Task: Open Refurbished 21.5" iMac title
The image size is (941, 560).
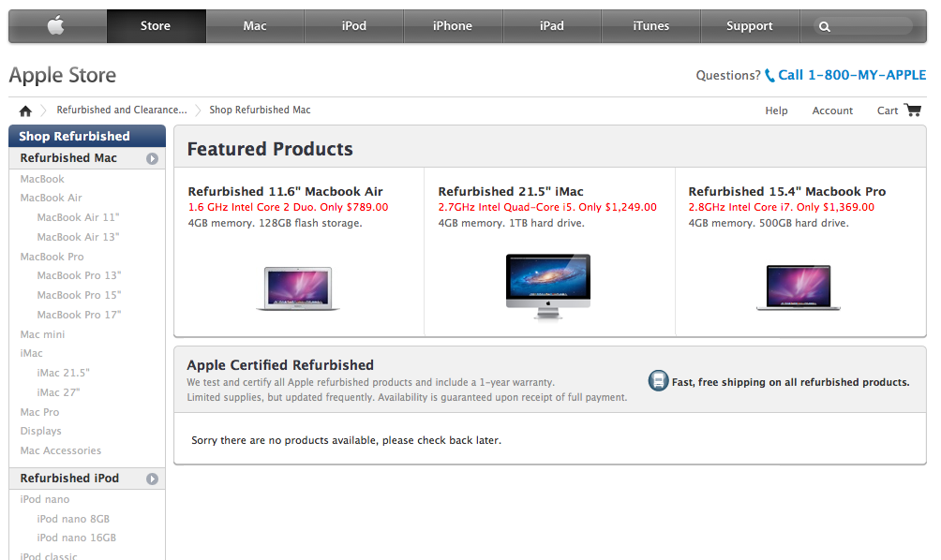Action: 511,191
